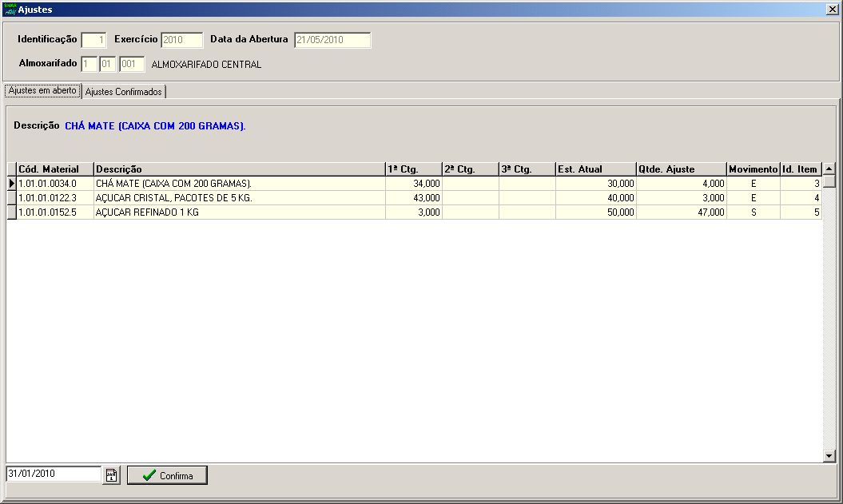Click the Cód. Material column header
843x504 pixels.
click(x=55, y=169)
